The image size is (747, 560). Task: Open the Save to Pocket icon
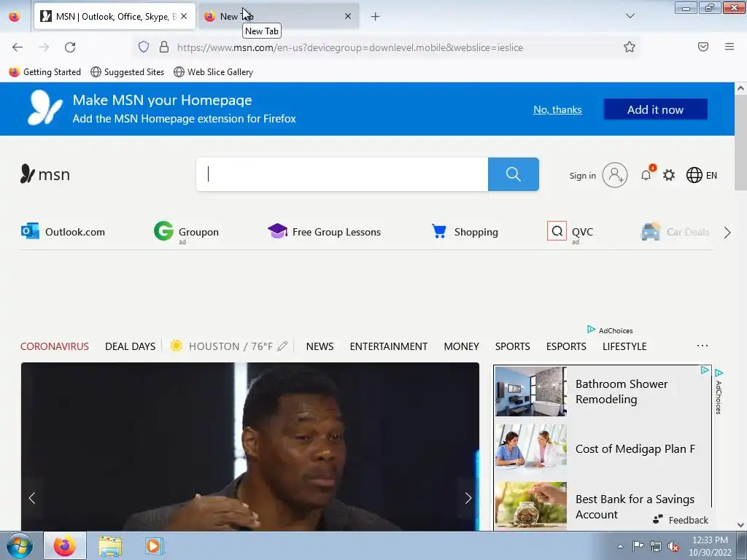[703, 47]
